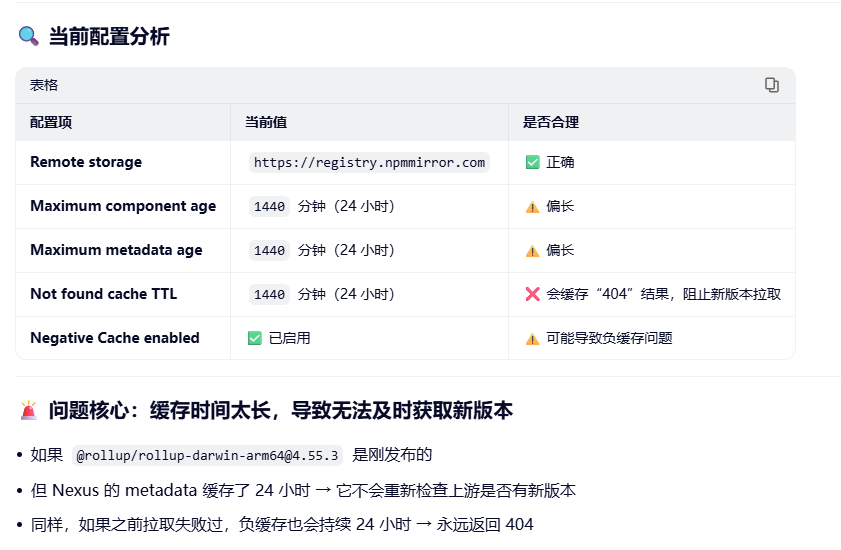Viewport: 841px width, 550px height.
Task: Click the magnifying glass icon beside 当前配置分析
Action: tap(29, 37)
